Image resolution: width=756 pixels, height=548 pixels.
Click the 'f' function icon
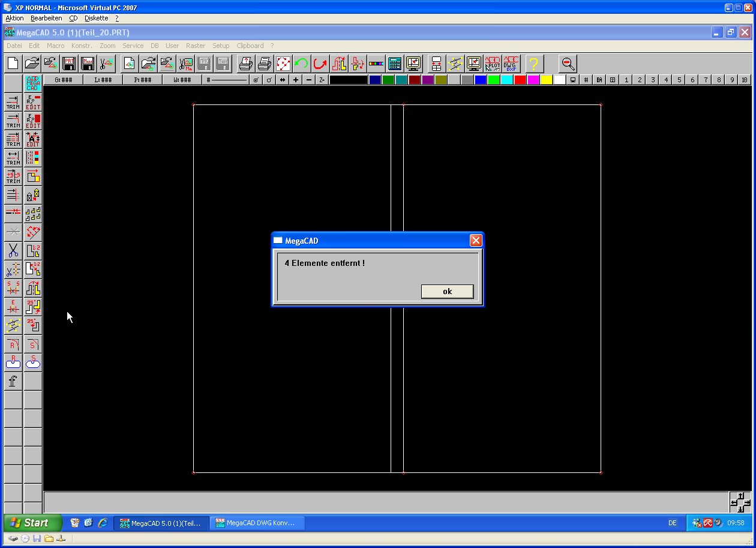13,381
